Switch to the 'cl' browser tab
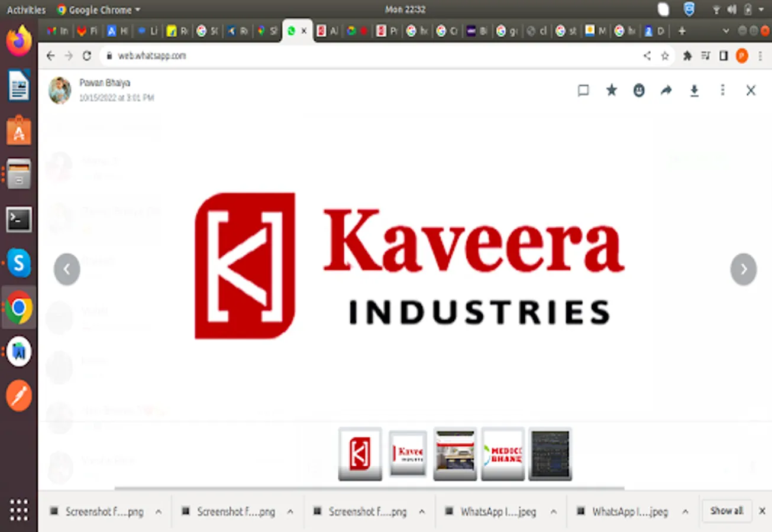 click(x=537, y=31)
